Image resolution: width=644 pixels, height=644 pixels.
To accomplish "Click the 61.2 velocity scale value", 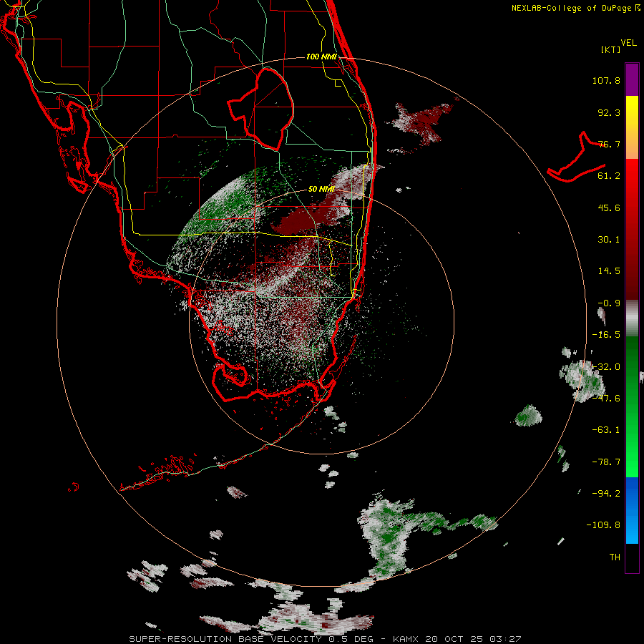I will (x=609, y=176).
